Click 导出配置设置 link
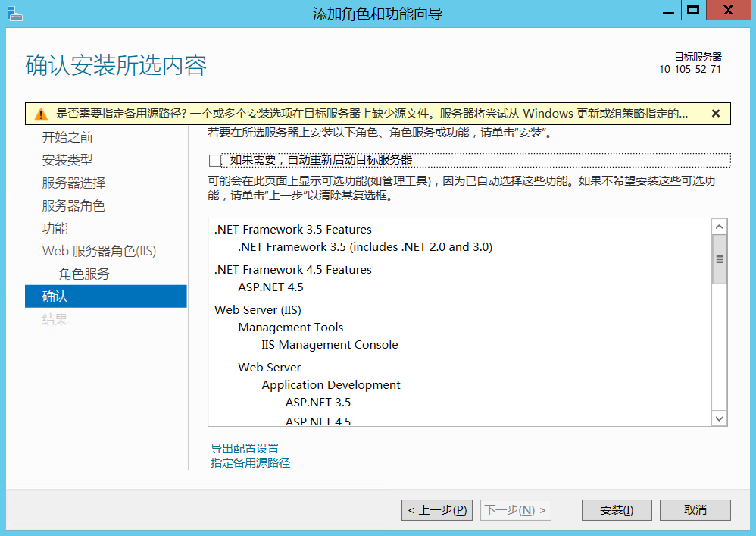 pos(245,448)
